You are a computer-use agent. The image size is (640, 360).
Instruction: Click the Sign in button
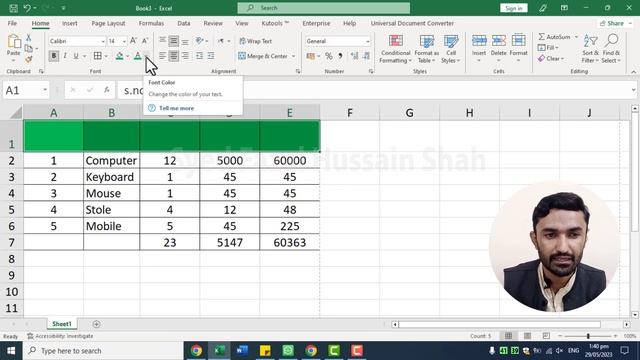(513, 8)
